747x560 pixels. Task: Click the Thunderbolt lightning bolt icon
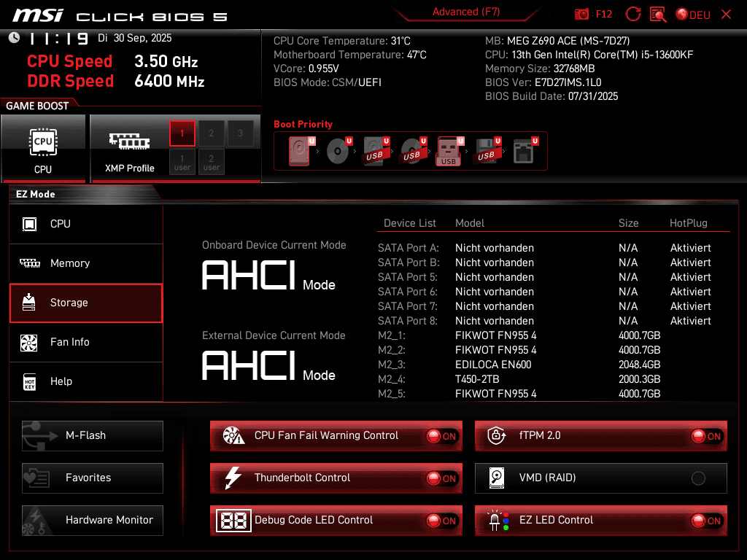[x=233, y=478]
